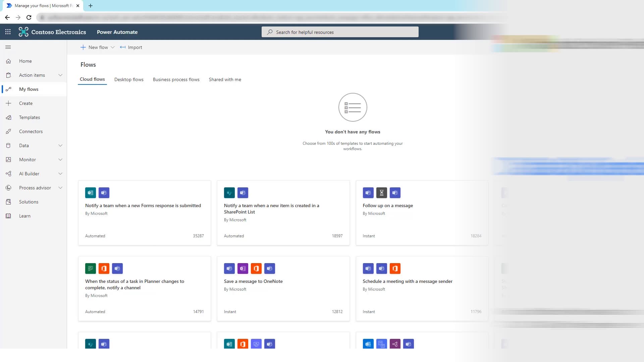Click the Solutions icon in sidebar
The width and height of the screenshot is (644, 362).
click(x=8, y=202)
